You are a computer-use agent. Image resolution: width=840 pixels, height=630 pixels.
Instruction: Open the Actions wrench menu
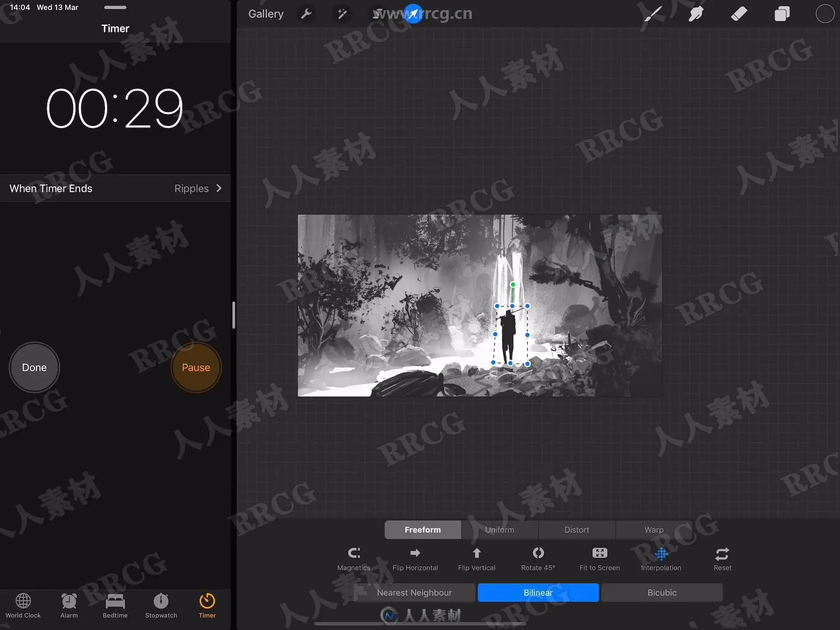(306, 14)
